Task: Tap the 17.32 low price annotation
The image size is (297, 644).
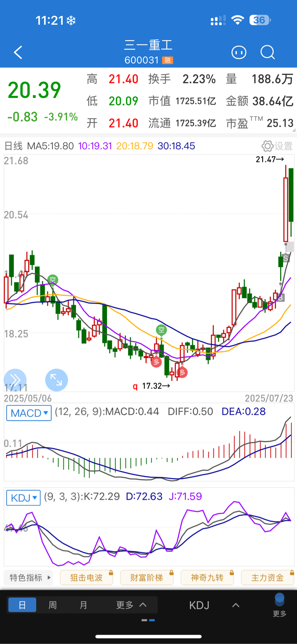Action: 156,386
